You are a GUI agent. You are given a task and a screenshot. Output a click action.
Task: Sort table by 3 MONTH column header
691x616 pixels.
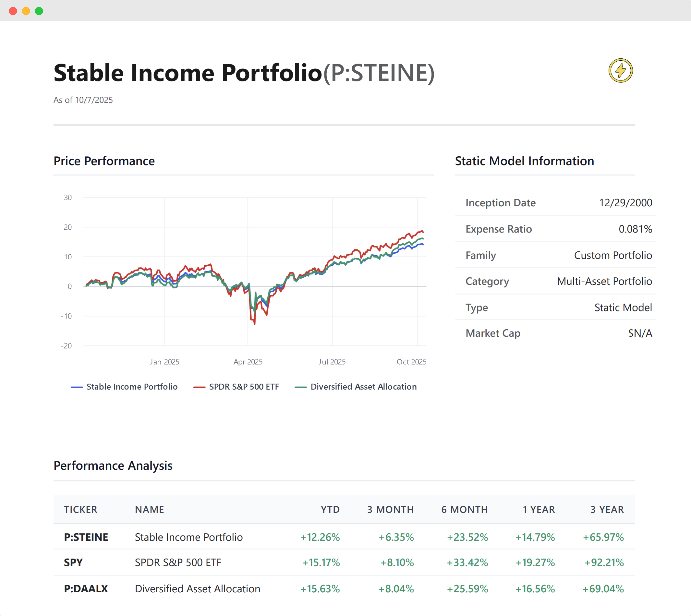tap(390, 509)
